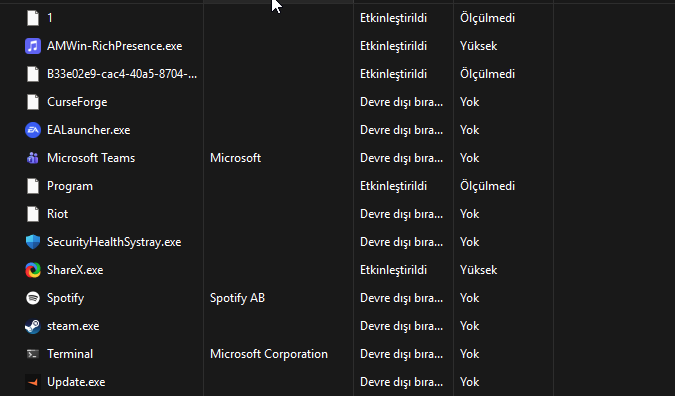Click the blank file icon for entry 1
675x396 pixels.
click(x=33, y=18)
